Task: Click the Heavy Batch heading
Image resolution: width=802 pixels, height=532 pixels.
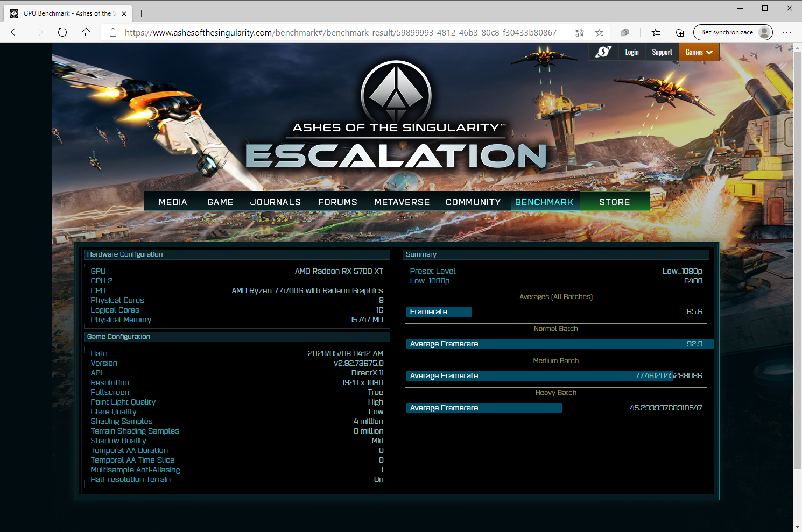Action: [556, 393]
